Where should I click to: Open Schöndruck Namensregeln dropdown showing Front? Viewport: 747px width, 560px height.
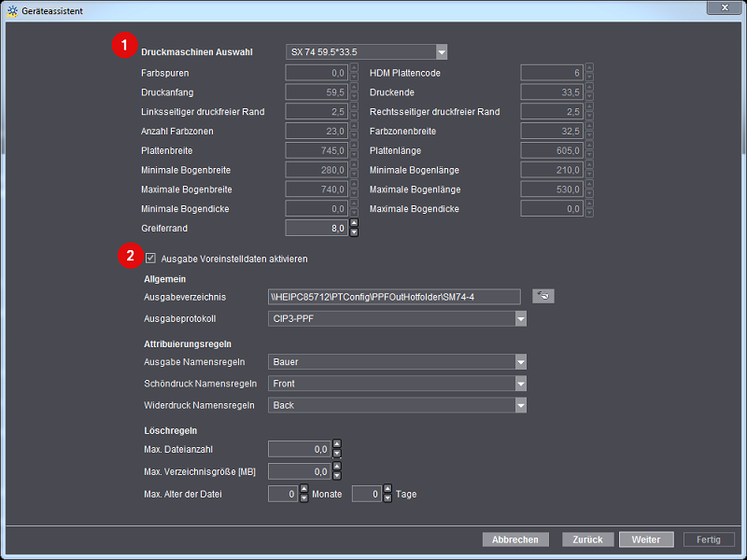(520, 384)
